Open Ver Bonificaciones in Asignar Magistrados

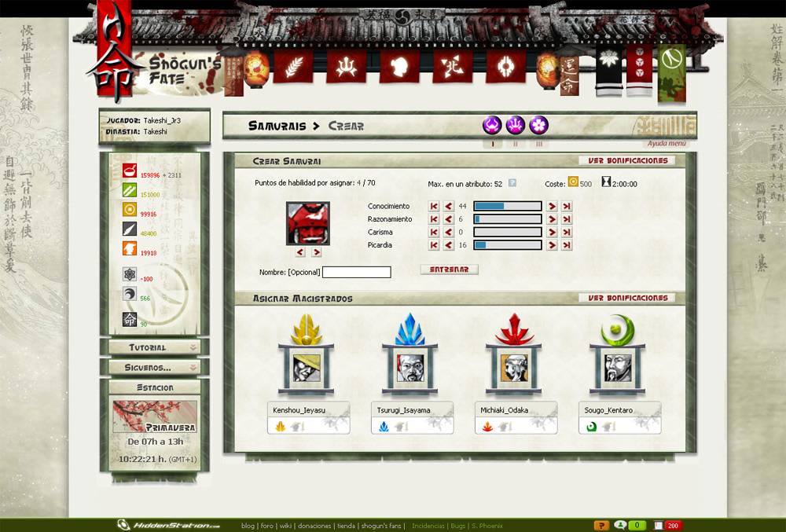[x=627, y=298]
